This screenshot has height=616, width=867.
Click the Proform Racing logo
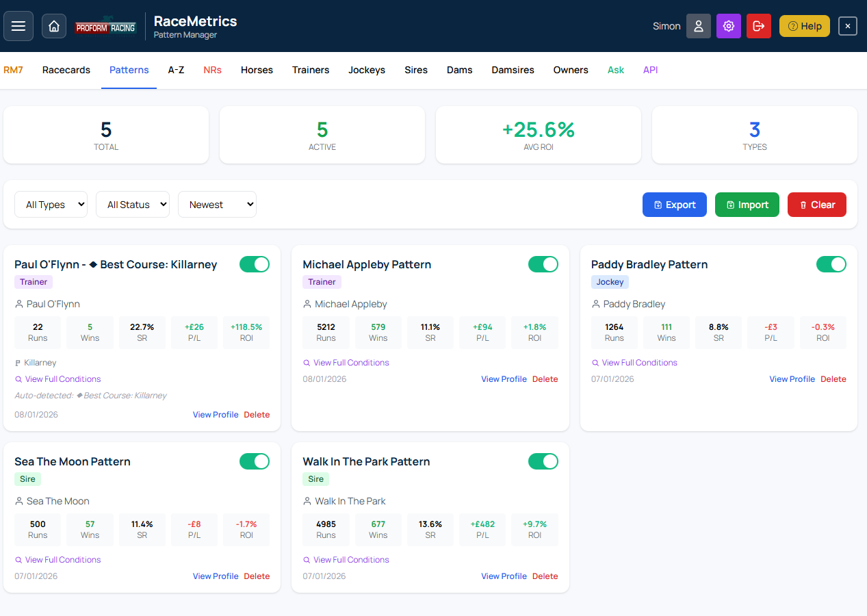pos(106,25)
